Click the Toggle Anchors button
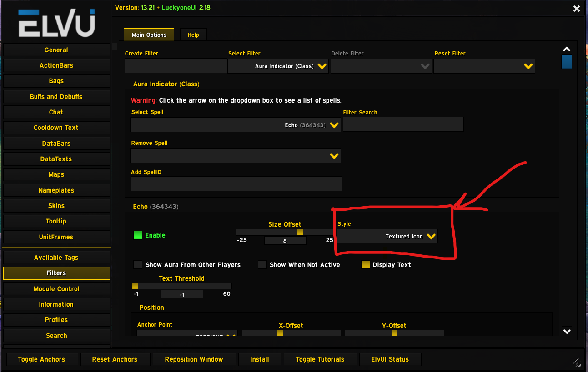 41,359
